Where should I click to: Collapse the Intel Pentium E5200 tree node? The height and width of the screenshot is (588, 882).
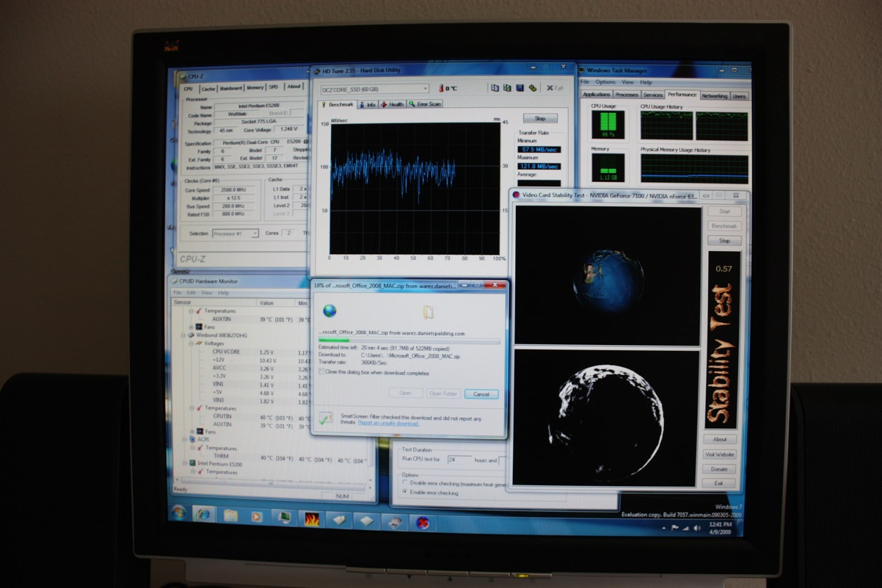pyautogui.click(x=185, y=463)
